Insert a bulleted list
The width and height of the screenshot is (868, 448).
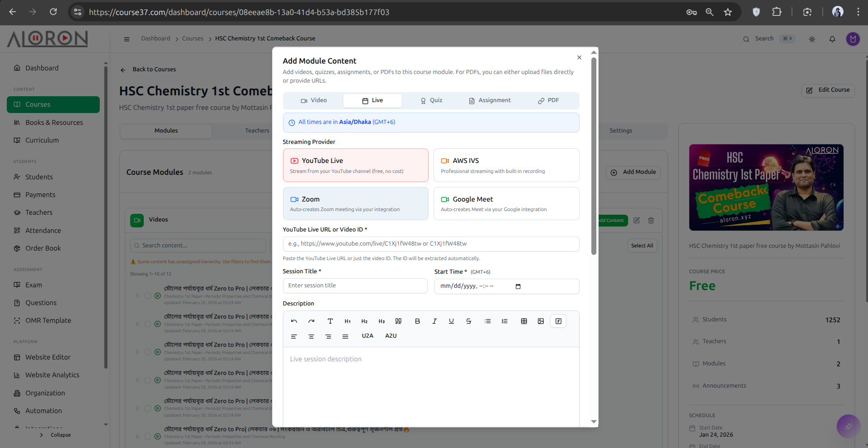coord(488,321)
